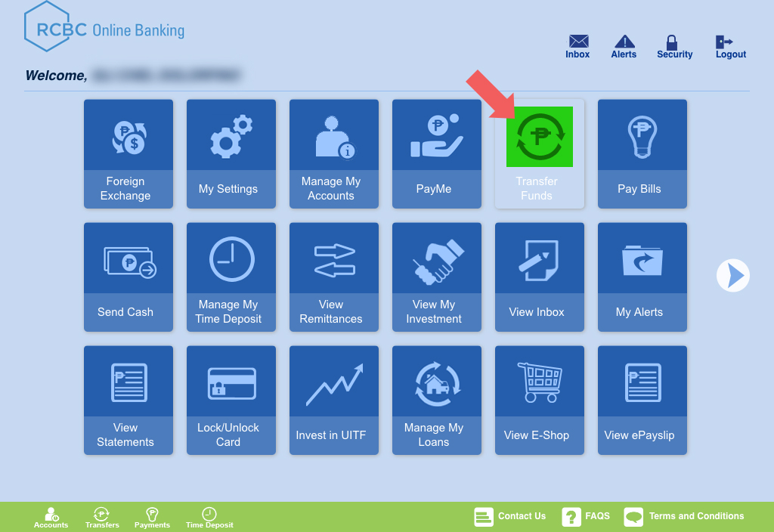Select Transfers in the bottom bar
774x532 pixels.
tap(102, 518)
